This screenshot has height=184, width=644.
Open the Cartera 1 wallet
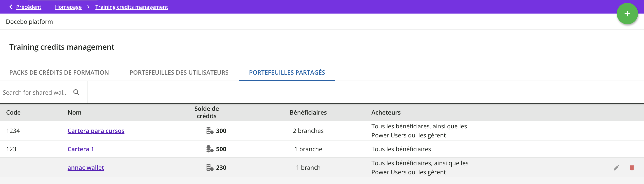pyautogui.click(x=81, y=149)
